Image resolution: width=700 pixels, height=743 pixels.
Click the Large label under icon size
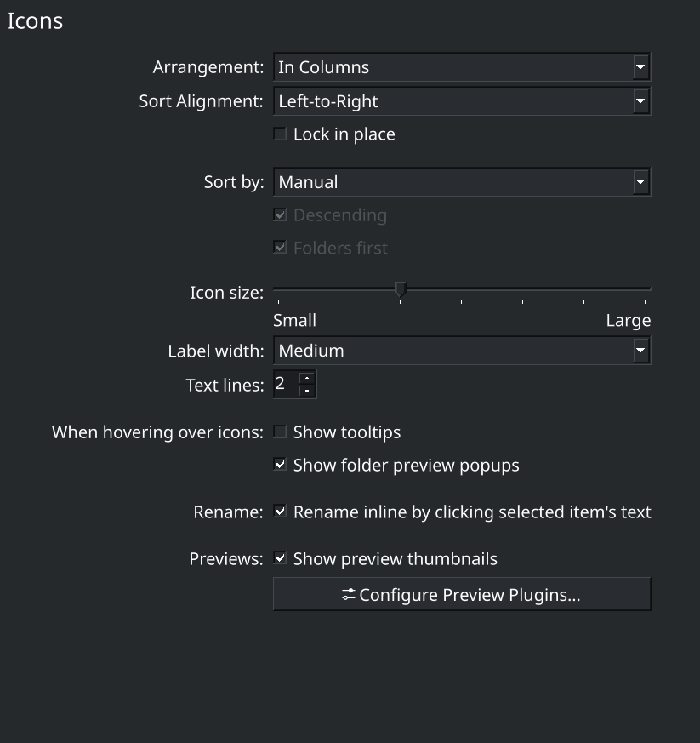tap(629, 321)
